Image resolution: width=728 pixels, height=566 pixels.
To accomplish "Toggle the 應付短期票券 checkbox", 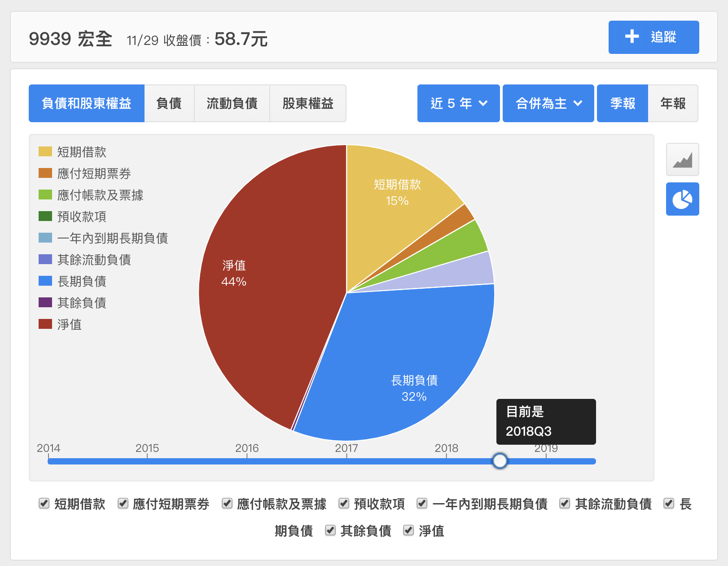I will coord(123,504).
